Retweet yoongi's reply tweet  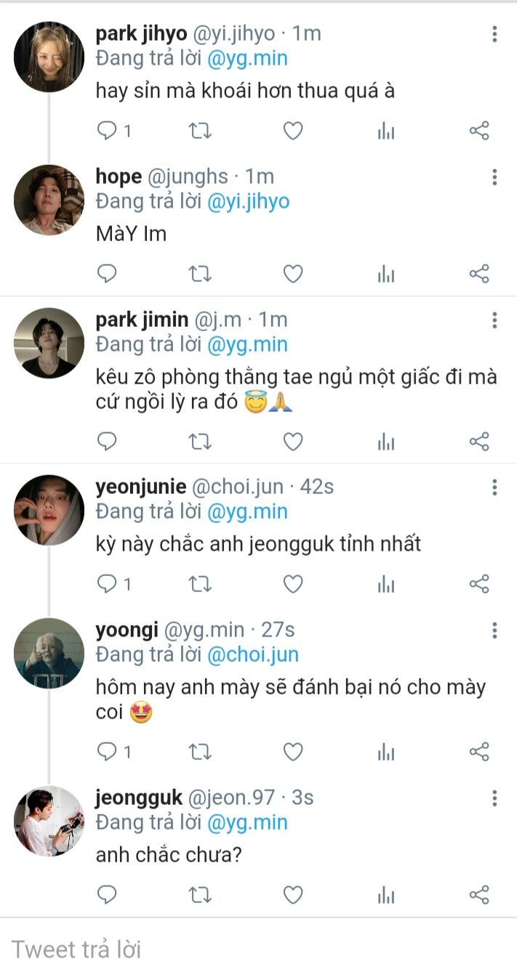200,751
